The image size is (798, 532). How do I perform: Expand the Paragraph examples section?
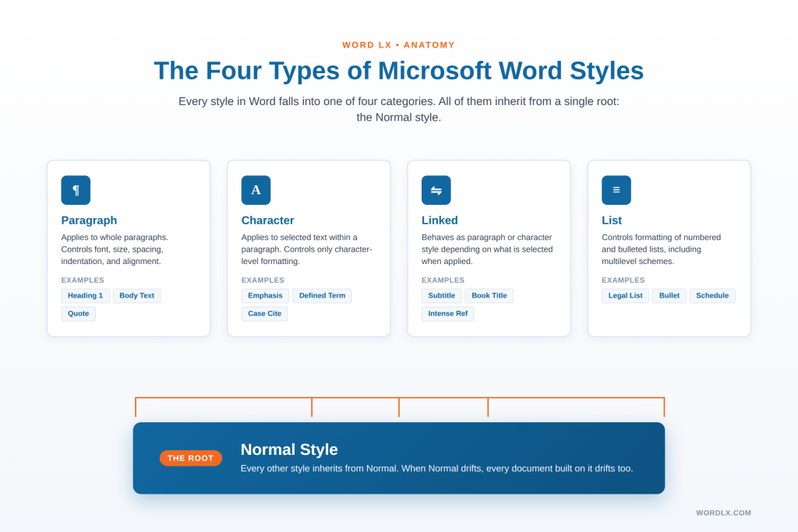click(x=82, y=280)
